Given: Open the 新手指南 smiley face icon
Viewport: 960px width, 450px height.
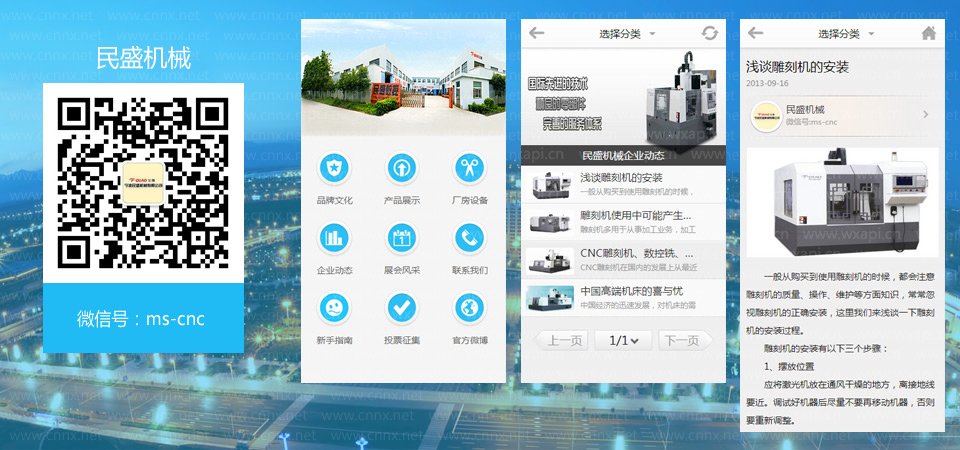Looking at the screenshot, I should pyautogui.click(x=334, y=307).
